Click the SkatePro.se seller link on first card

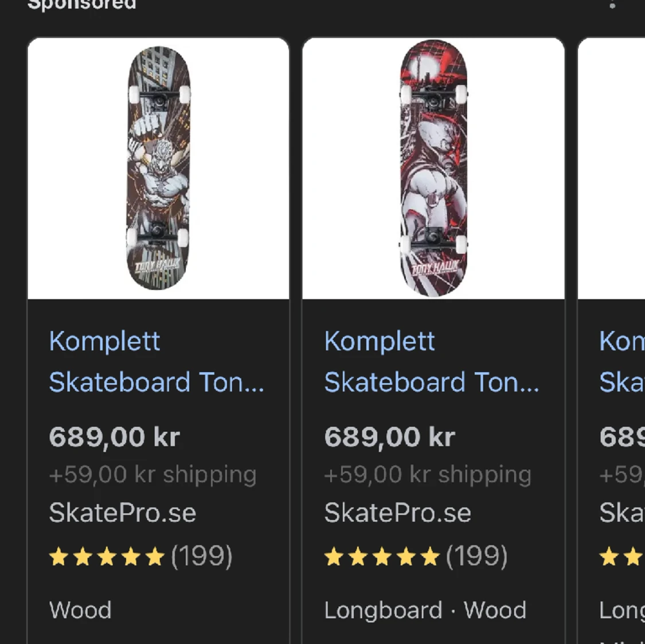pyautogui.click(x=123, y=512)
